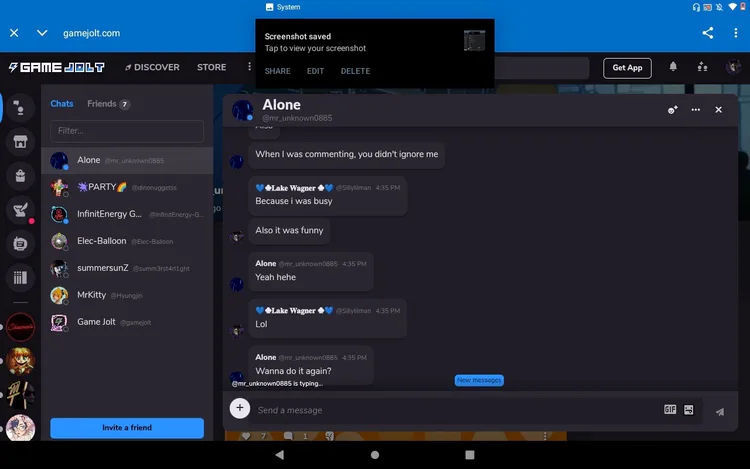750x469 pixels.
Task: Expand the browser tab chevron dropdown
Action: coord(42,33)
